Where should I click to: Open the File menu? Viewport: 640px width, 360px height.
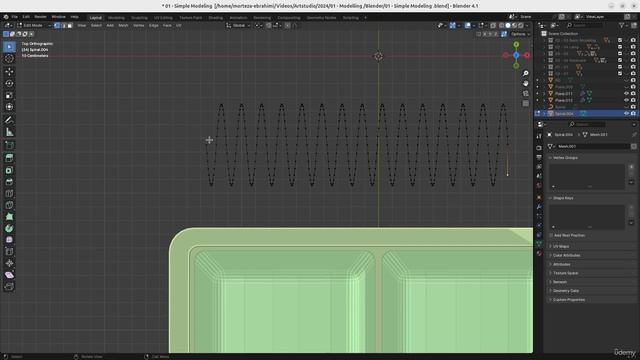[x=15, y=17]
